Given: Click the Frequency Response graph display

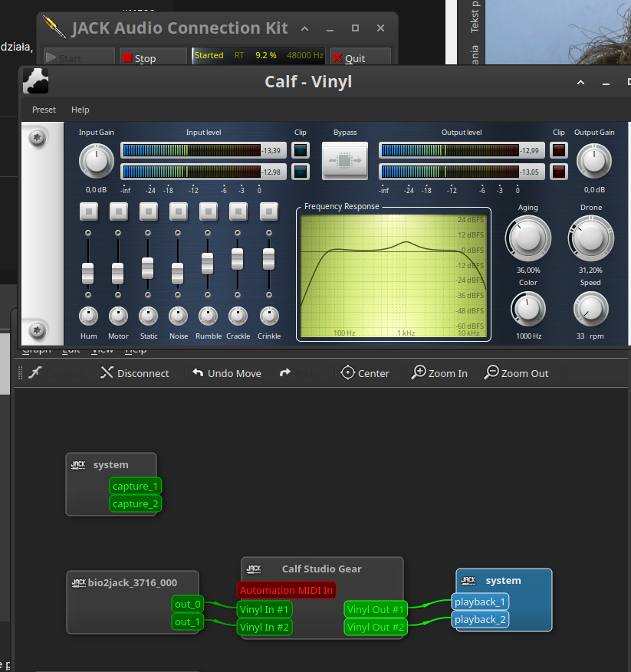Looking at the screenshot, I should [x=393, y=276].
